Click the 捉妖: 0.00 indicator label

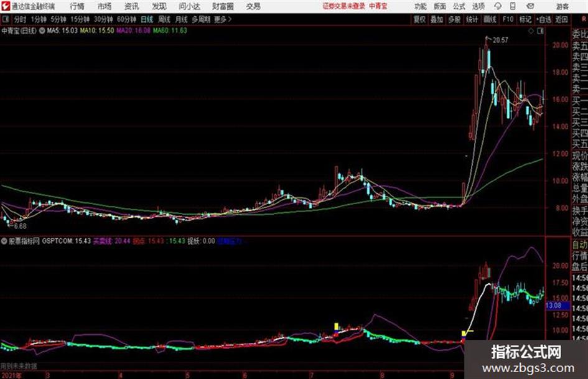[201, 241]
